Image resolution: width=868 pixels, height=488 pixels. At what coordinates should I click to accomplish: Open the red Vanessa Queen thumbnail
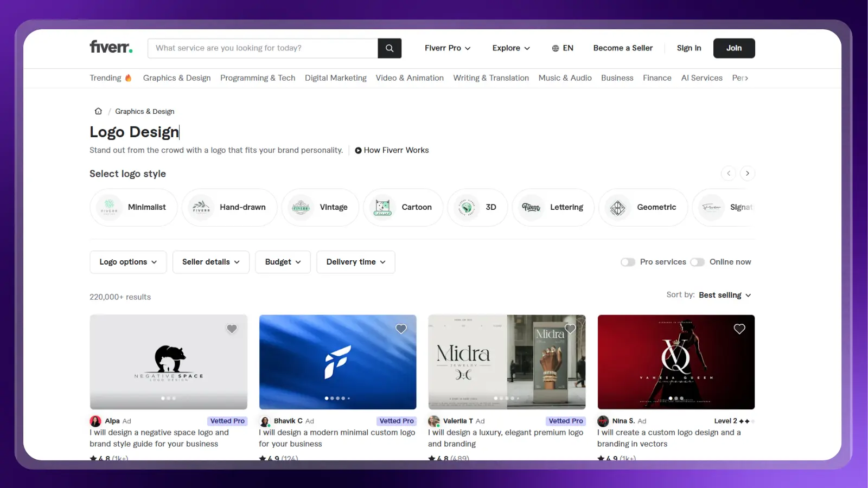[676, 362]
